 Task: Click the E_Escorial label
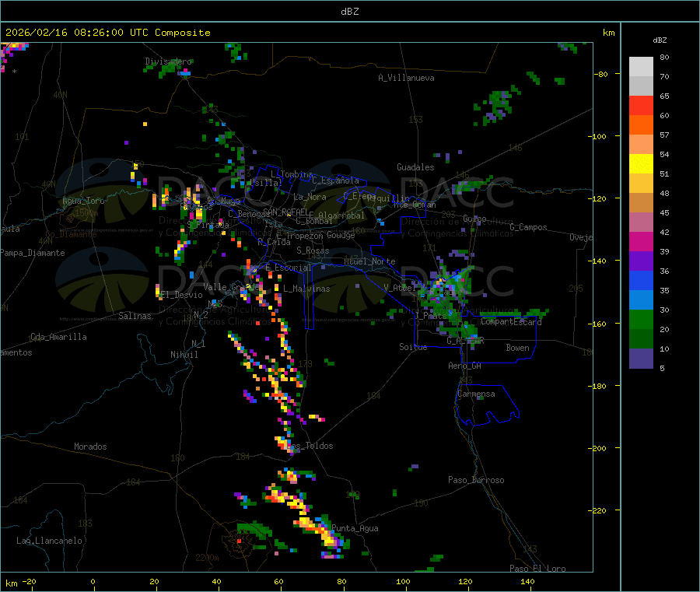[x=289, y=268]
